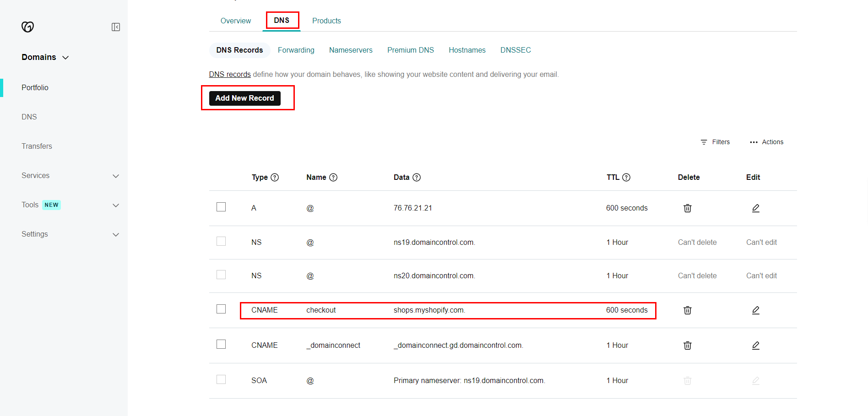Click the Add New Record button
Screen dimensions: 868x416
tap(244, 98)
